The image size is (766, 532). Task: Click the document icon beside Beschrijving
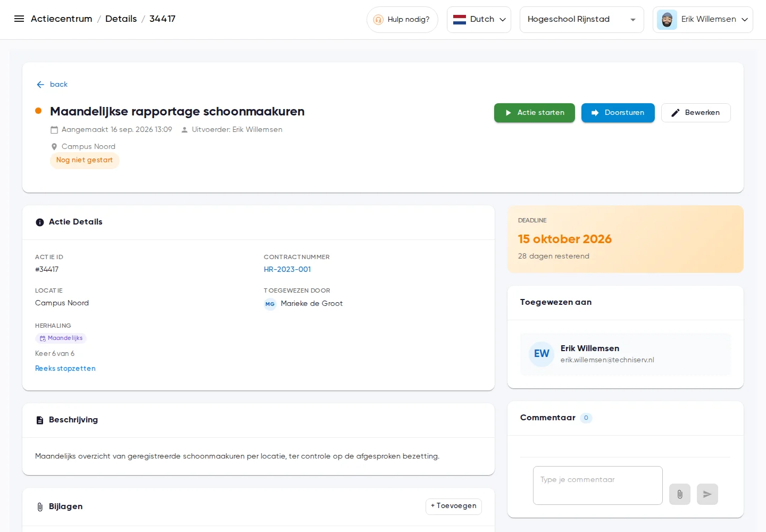pos(40,420)
